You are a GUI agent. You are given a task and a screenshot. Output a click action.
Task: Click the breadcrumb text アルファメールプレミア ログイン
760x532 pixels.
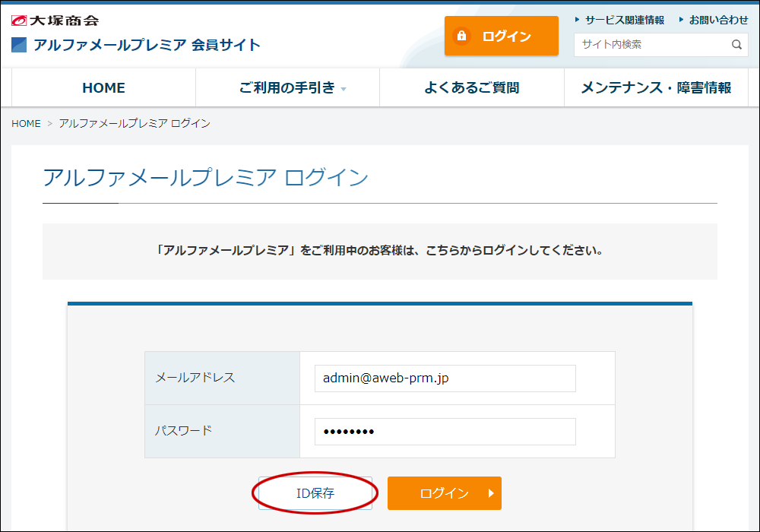(135, 124)
